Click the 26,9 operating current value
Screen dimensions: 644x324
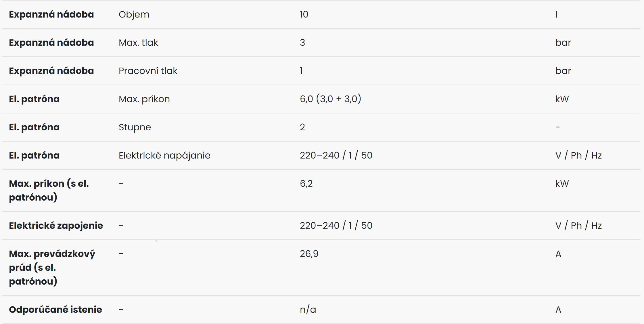coord(309,254)
